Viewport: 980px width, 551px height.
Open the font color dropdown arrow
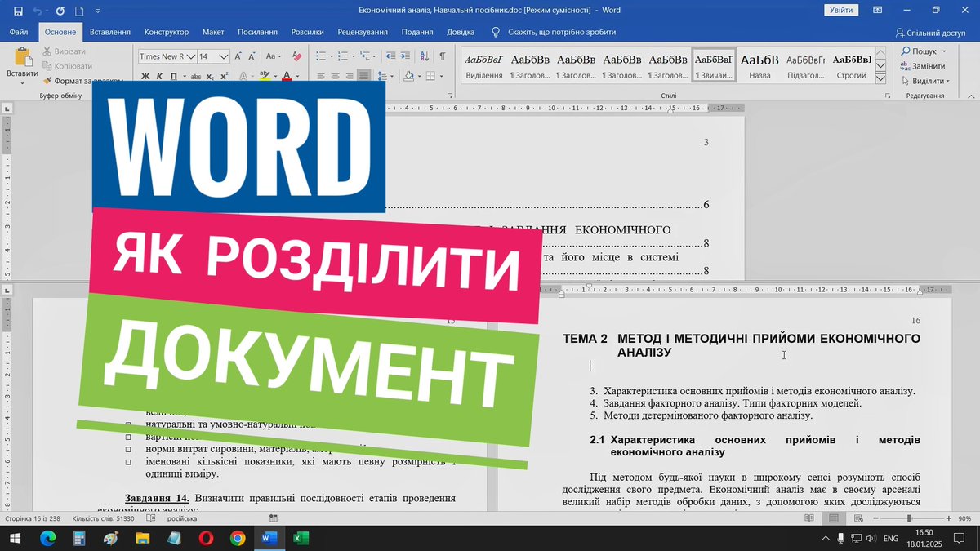coord(297,76)
